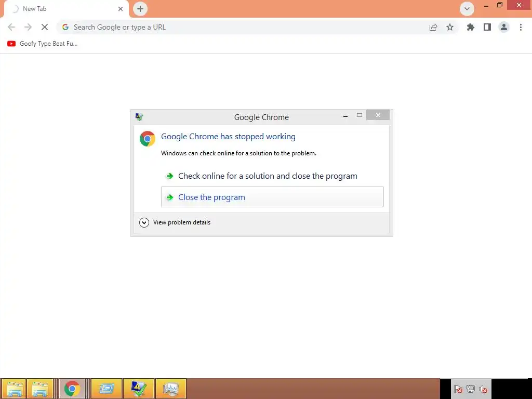Open the blue window app in taskbar
The image size is (532, 399).
pos(106,389)
